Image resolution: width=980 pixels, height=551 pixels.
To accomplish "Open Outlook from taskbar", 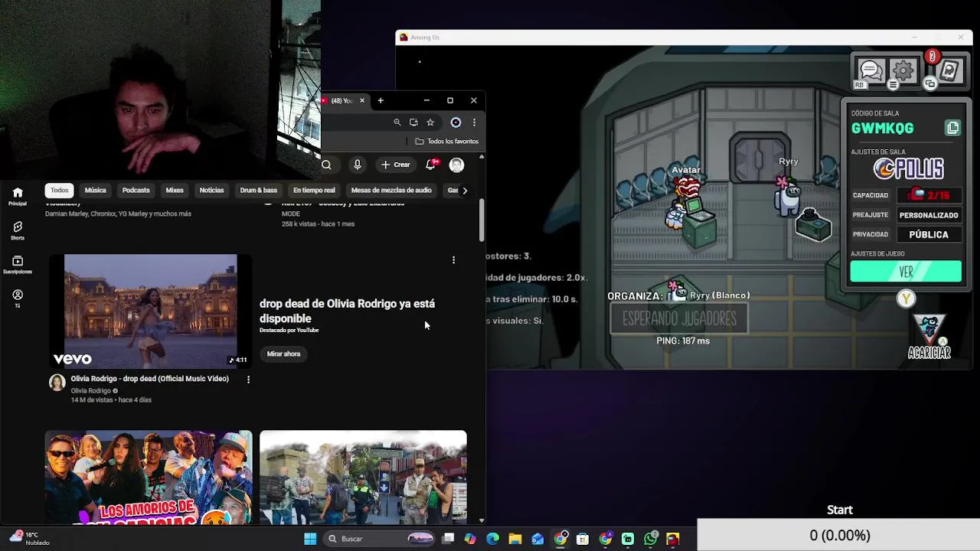I will click(537, 539).
